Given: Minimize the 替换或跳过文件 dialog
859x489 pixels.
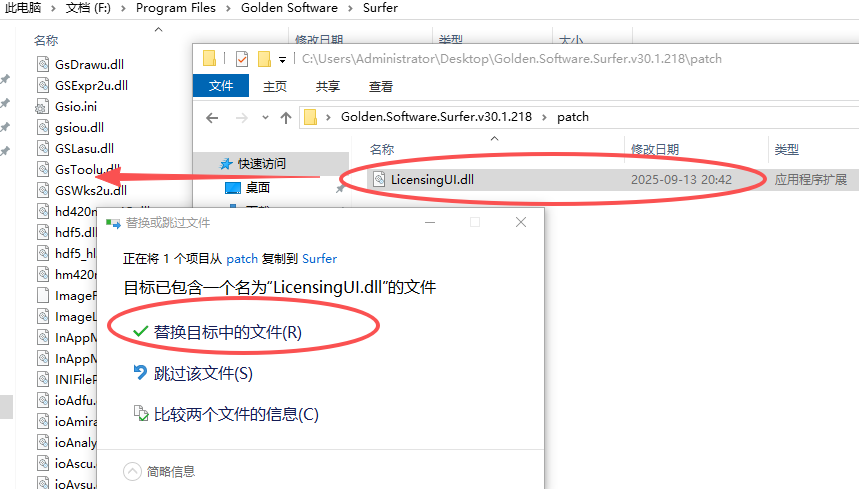Looking at the screenshot, I should [430, 222].
